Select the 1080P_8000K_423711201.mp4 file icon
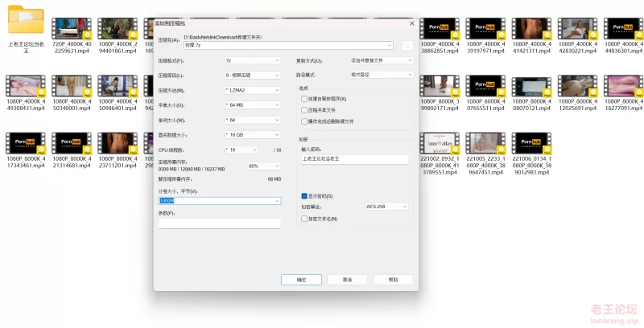 click(118, 143)
